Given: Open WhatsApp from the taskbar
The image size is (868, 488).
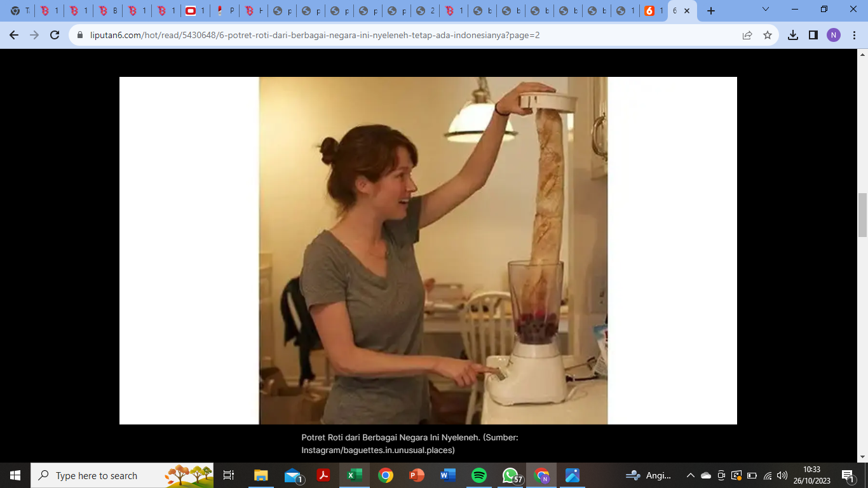Looking at the screenshot, I should click(510, 475).
